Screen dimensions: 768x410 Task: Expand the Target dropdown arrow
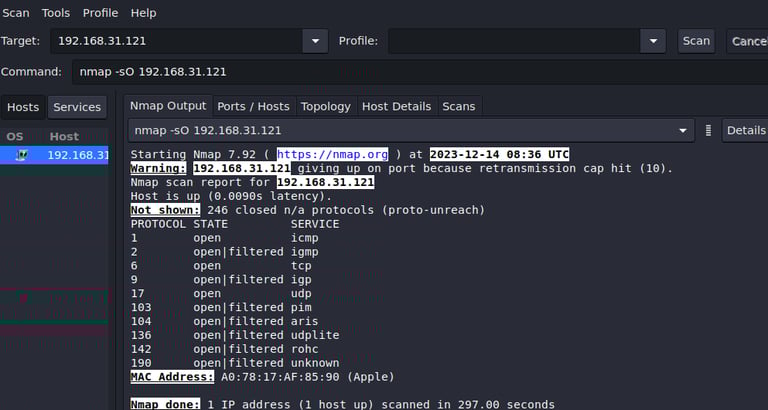point(315,41)
